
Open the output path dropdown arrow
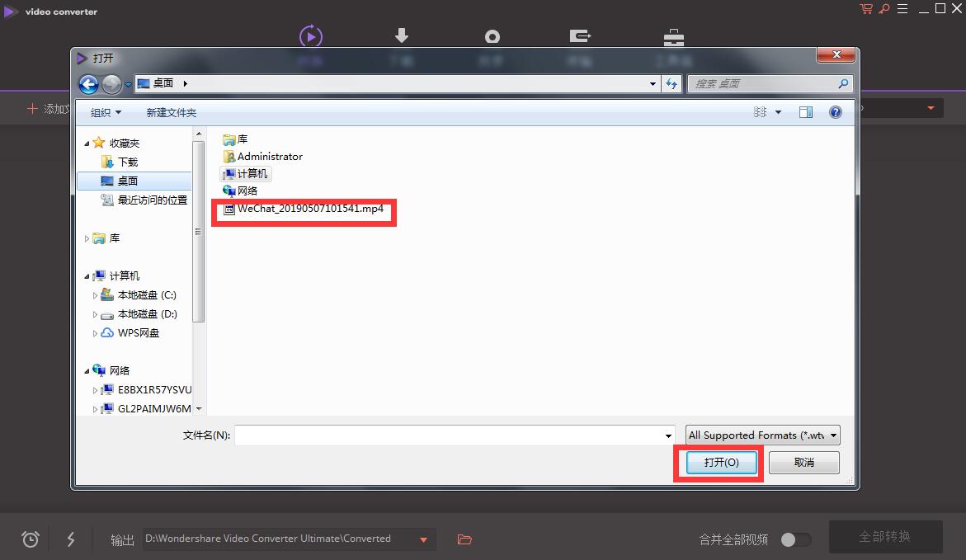(424, 539)
